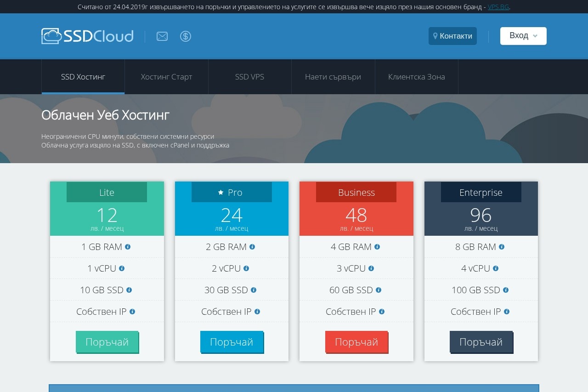Open the SSD VPS section
This screenshot has height=392, width=588.
tap(249, 77)
